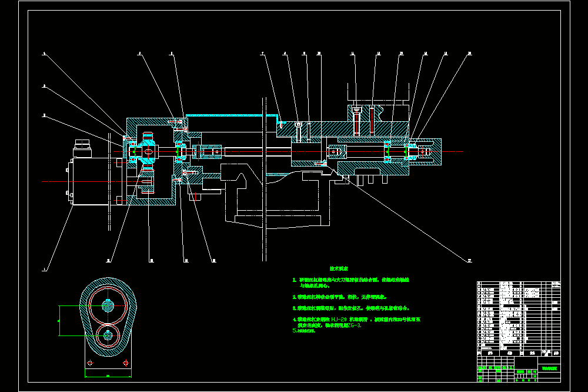Select the left mounting hole crosshair
The width and height of the screenshot is (588, 392).
click(x=90, y=363)
